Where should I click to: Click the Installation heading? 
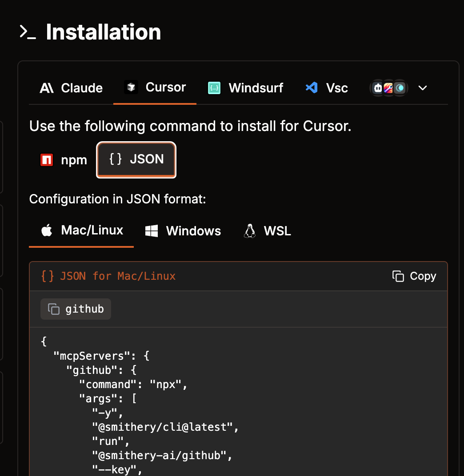click(103, 32)
